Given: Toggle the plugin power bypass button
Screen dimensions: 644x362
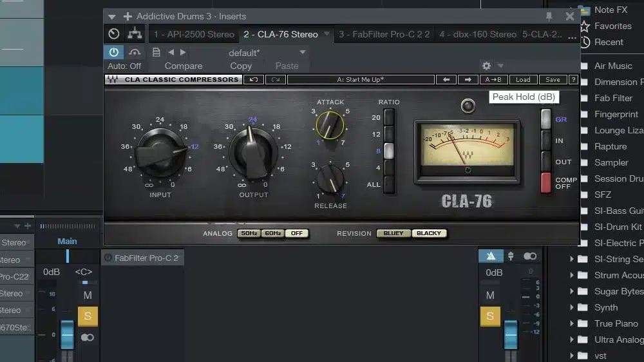Looking at the screenshot, I should pos(114,52).
